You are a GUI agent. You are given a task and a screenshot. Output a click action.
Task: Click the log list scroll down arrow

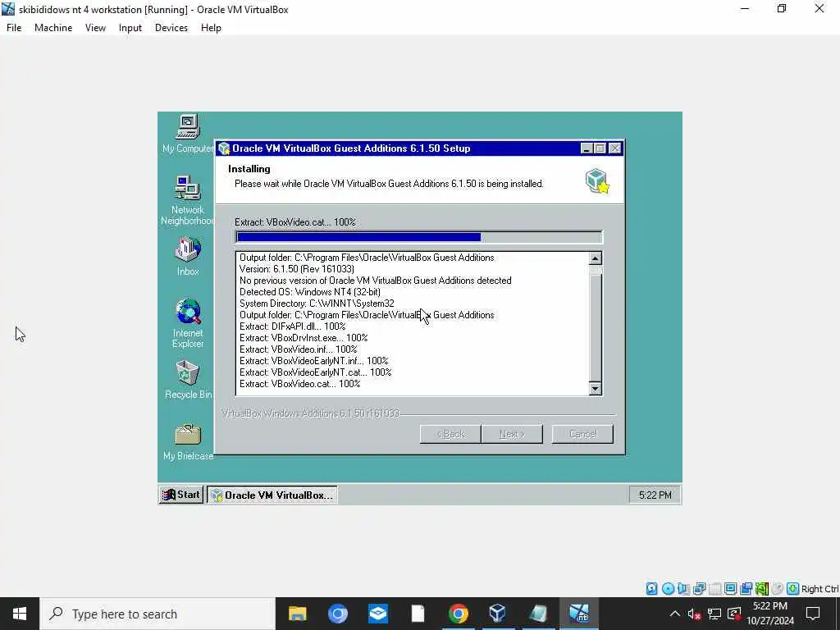(596, 389)
